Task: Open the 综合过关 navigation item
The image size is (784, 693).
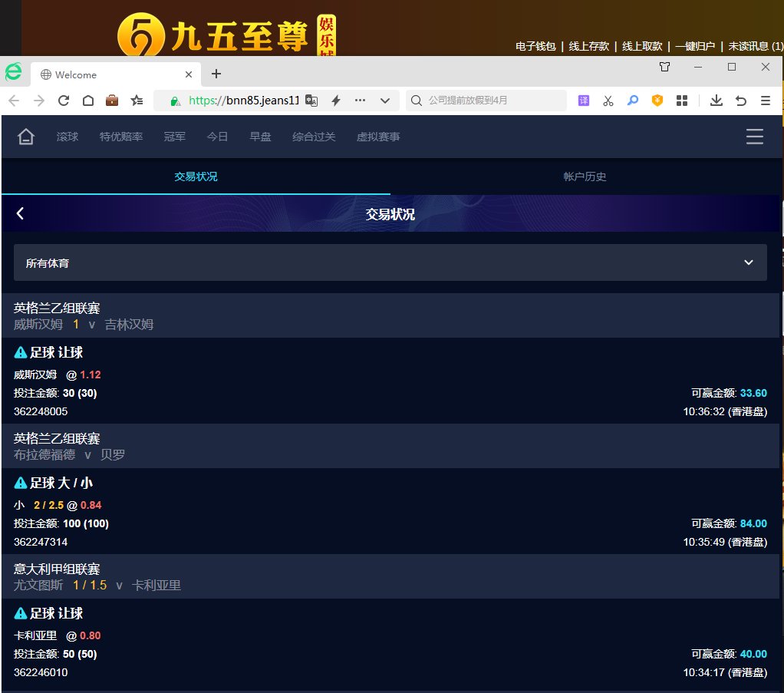Action: tap(314, 137)
